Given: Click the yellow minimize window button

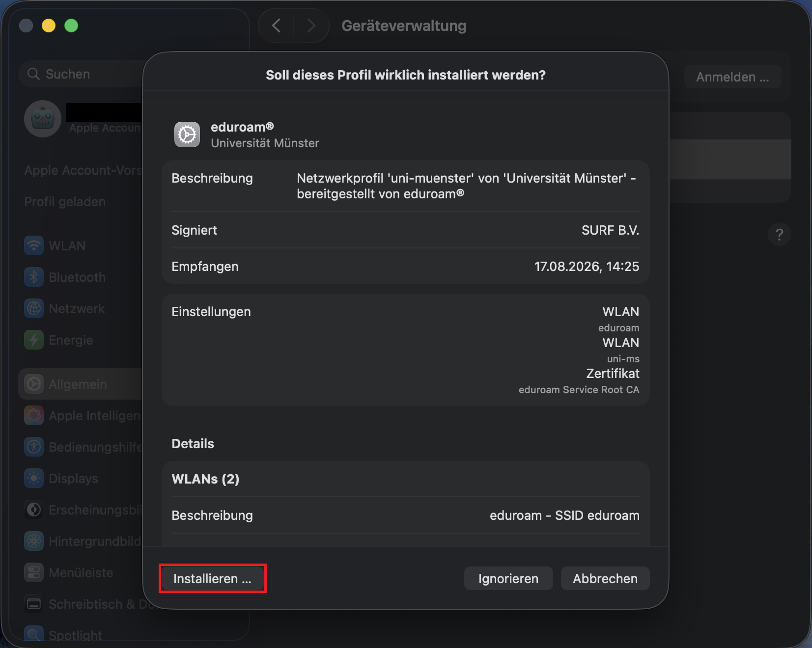Looking at the screenshot, I should coord(49,26).
